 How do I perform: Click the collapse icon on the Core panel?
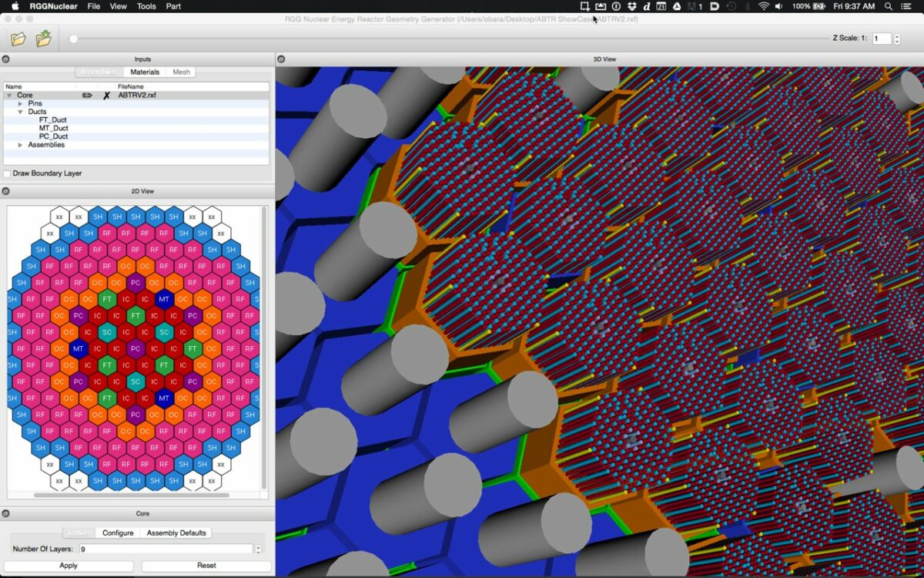7,512
